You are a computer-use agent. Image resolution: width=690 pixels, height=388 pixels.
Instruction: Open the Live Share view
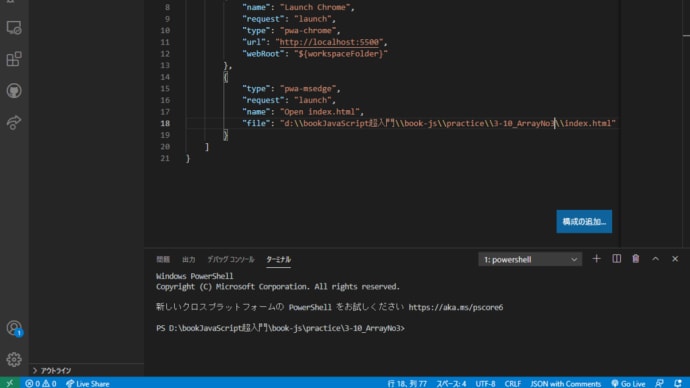[14, 122]
